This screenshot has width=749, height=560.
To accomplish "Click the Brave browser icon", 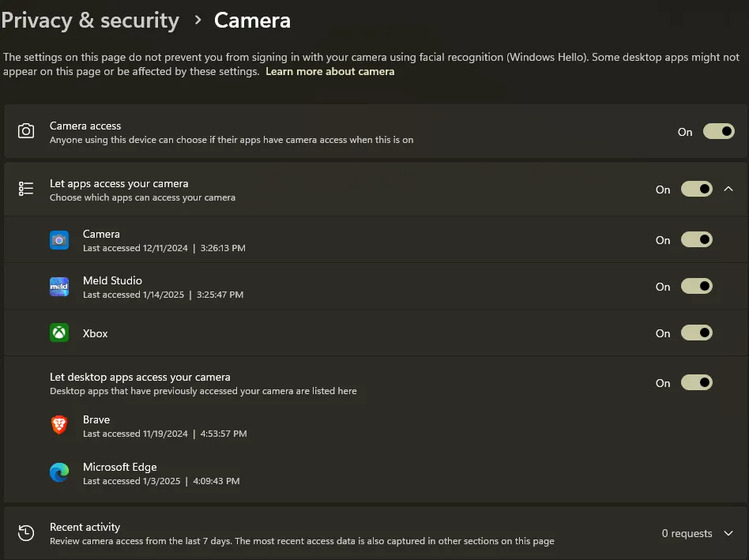I will (58, 426).
